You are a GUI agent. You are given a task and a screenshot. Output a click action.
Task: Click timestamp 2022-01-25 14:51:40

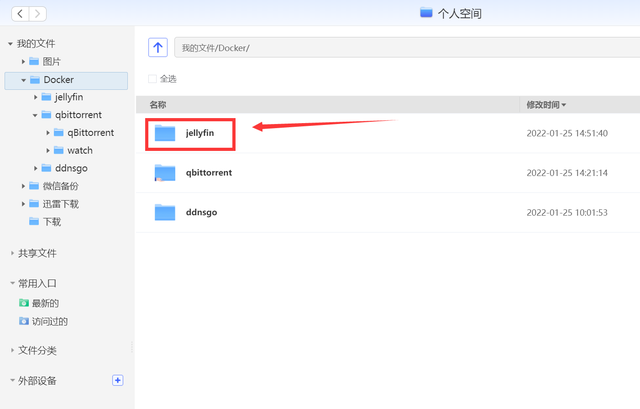coord(567,133)
